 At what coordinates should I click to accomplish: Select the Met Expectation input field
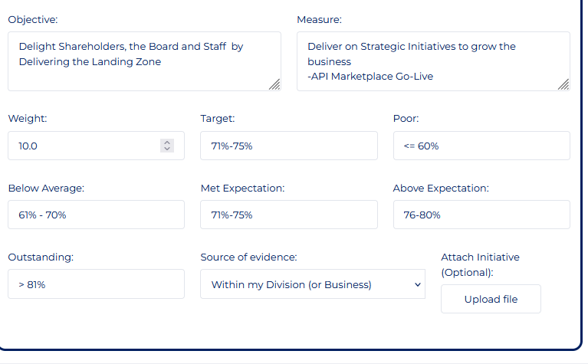point(288,215)
